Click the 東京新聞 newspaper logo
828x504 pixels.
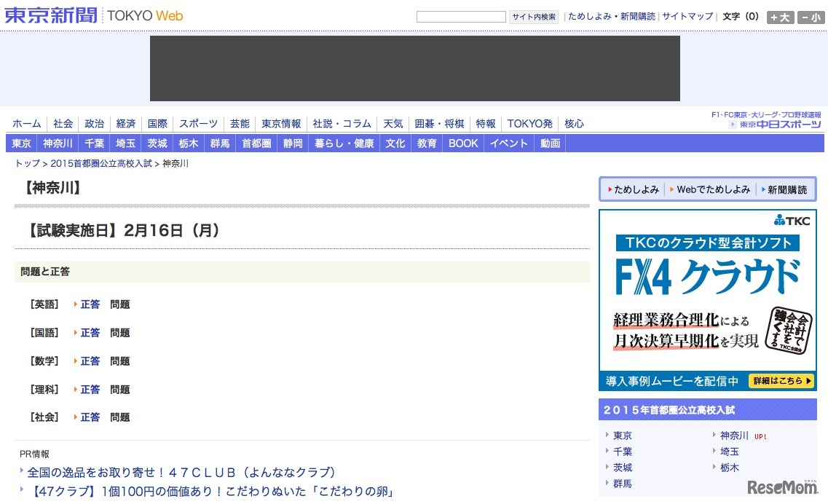[50, 15]
